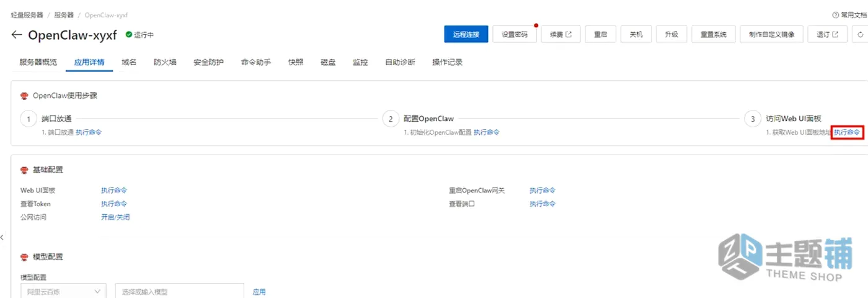Click the 查看Token label

click(35, 204)
